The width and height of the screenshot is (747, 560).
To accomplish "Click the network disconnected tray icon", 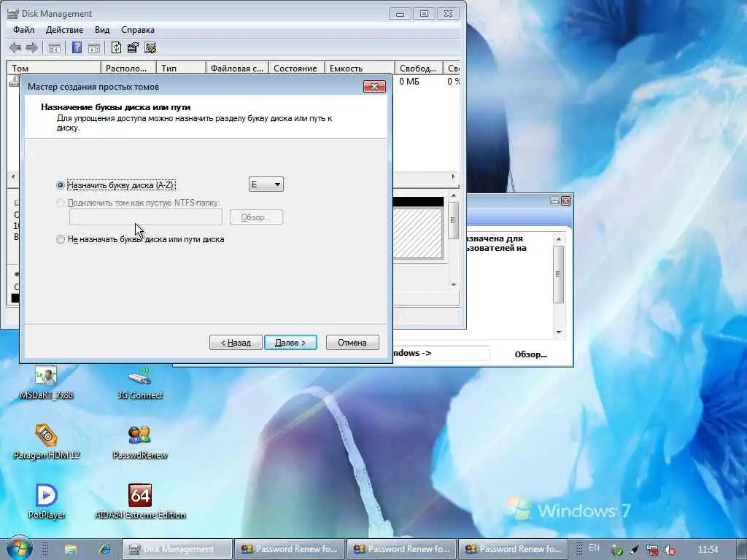I will coord(652,550).
